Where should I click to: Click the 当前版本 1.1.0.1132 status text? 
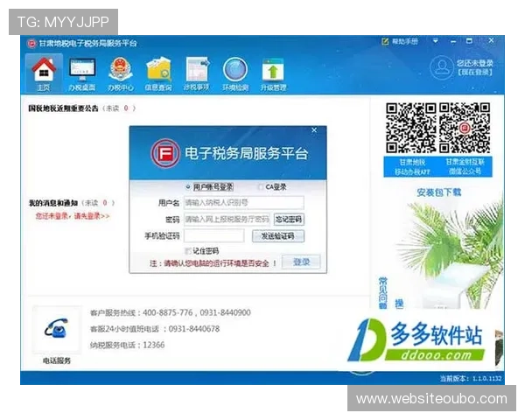(471, 379)
